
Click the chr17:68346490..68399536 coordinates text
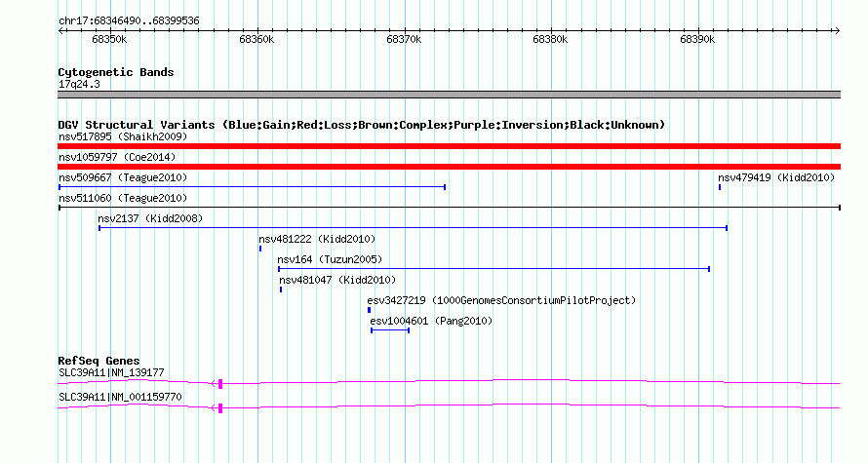coord(129,21)
